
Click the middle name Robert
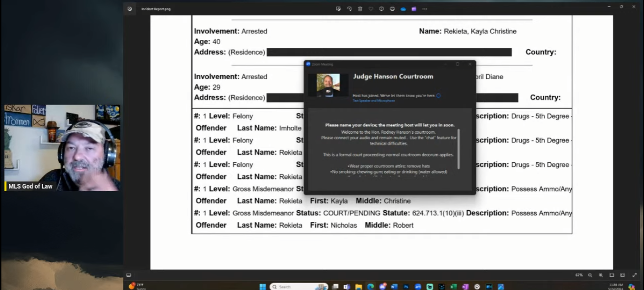(403, 225)
